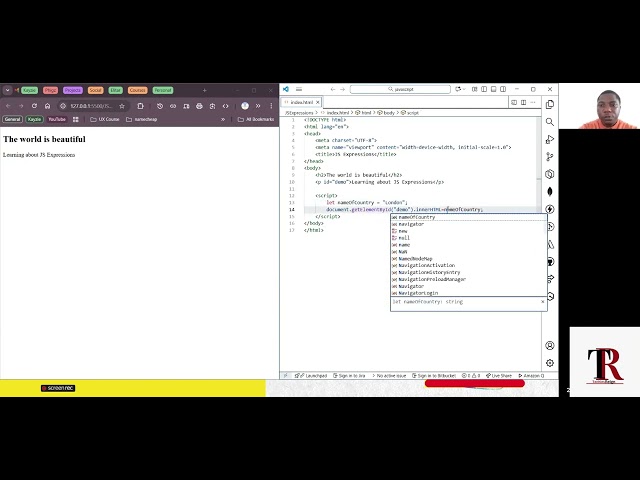The width and height of the screenshot is (640, 480).
Task: Open the Accounts icon in activity bar
Action: coord(550,346)
